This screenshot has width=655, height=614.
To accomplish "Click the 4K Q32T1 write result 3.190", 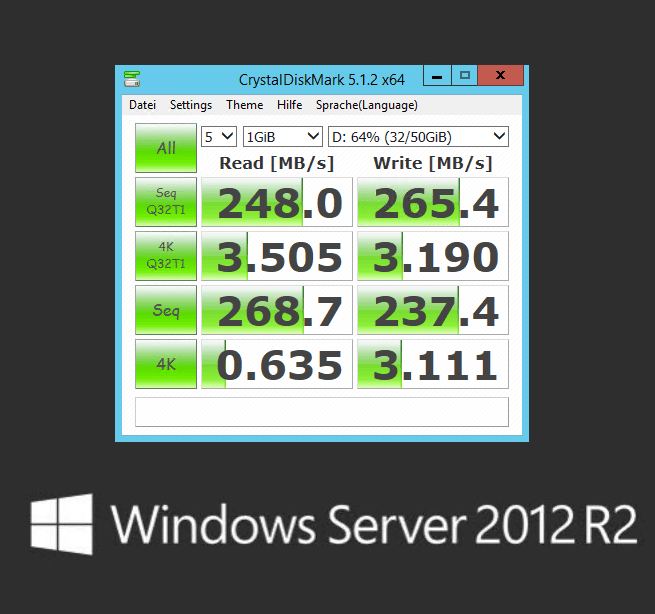I will pyautogui.click(x=433, y=256).
